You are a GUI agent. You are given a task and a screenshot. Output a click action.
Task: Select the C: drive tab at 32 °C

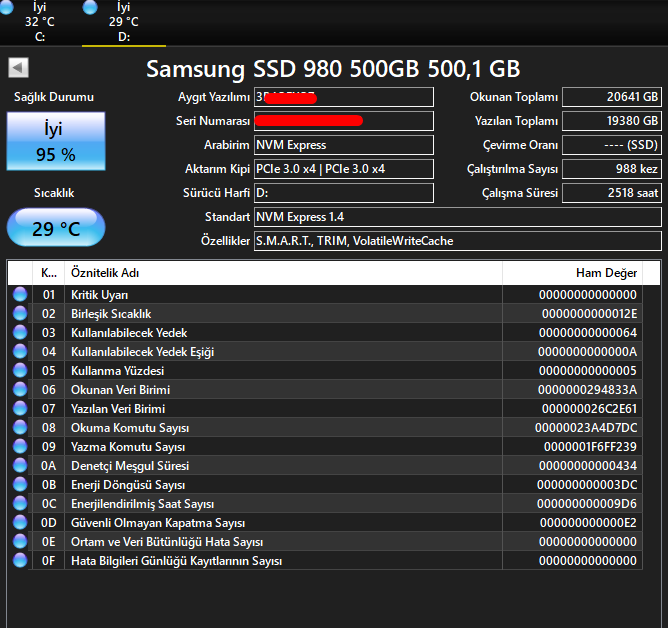tap(40, 22)
